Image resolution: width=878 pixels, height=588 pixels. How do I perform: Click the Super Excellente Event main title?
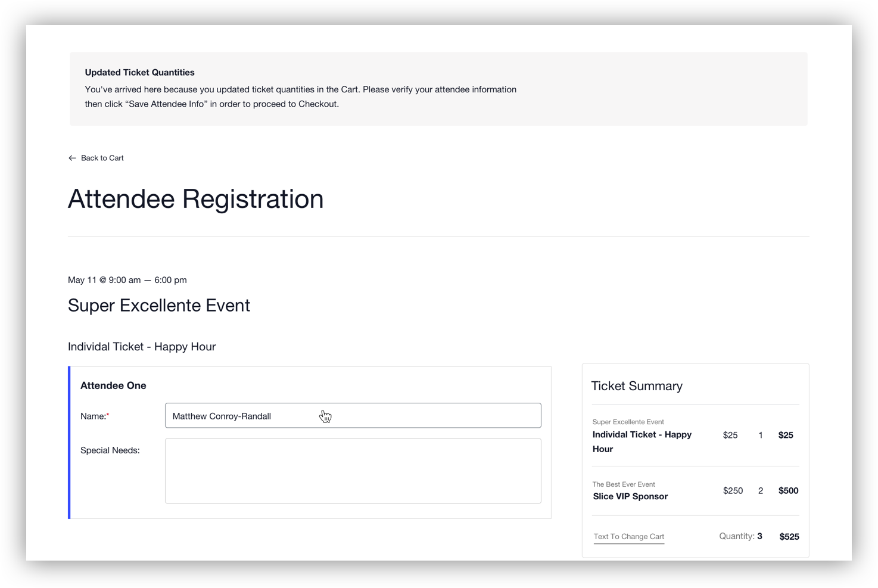pos(159,306)
